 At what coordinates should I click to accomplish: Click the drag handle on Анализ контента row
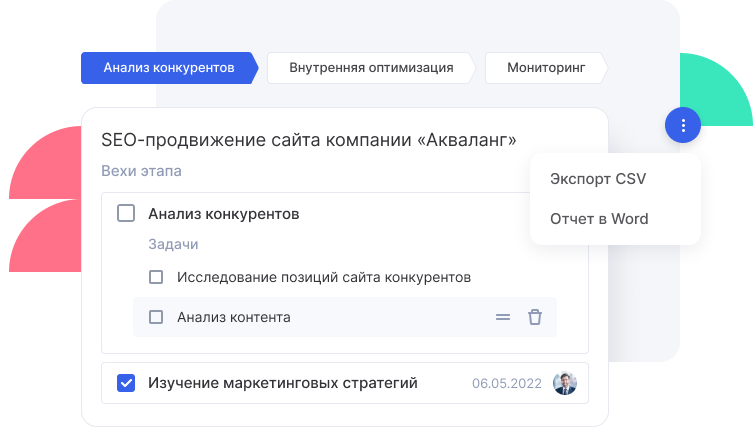[x=503, y=317]
